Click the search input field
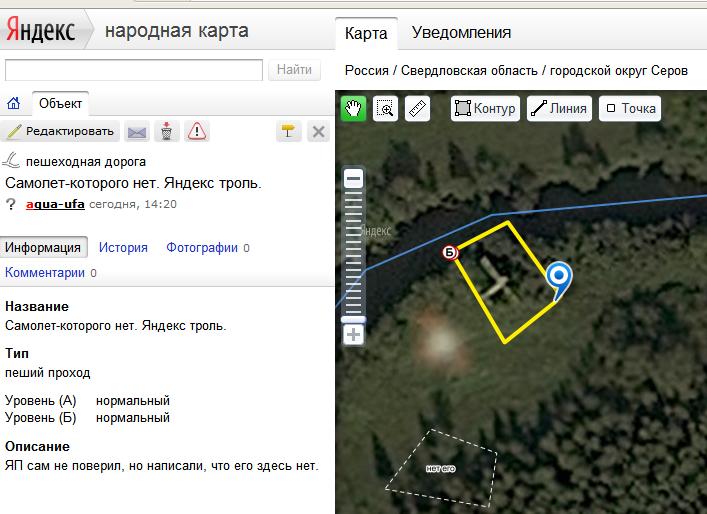707x514 pixels. pyautogui.click(x=133, y=70)
